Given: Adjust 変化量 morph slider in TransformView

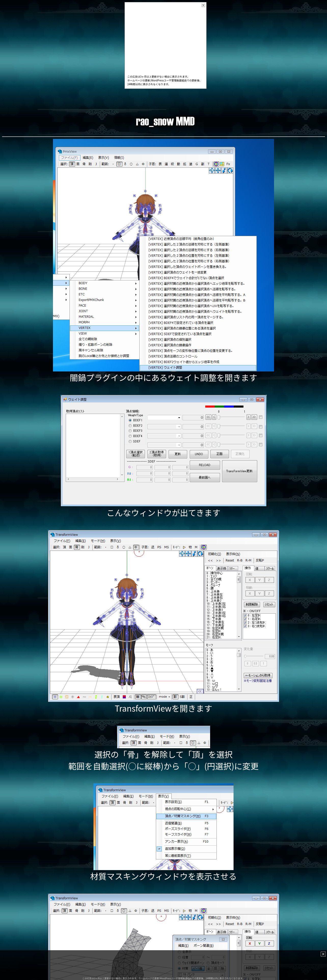Looking at the screenshot, I should click(x=254, y=656).
